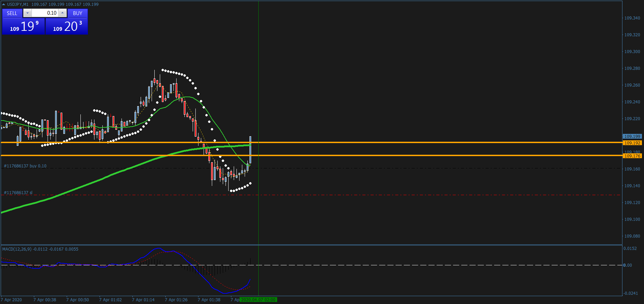The height and width of the screenshot is (304, 644).
Task: Focus the 0.10 lot volume field
Action: click(45, 13)
